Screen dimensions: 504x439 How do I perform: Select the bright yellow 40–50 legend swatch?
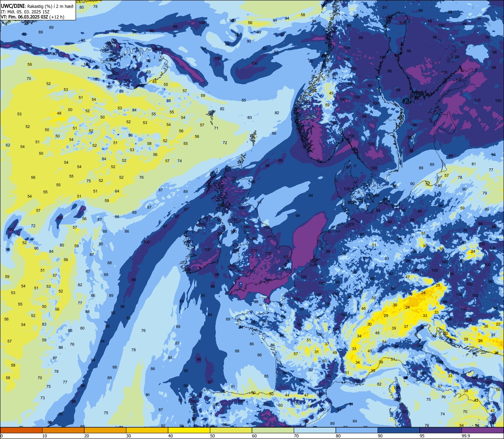(189, 430)
